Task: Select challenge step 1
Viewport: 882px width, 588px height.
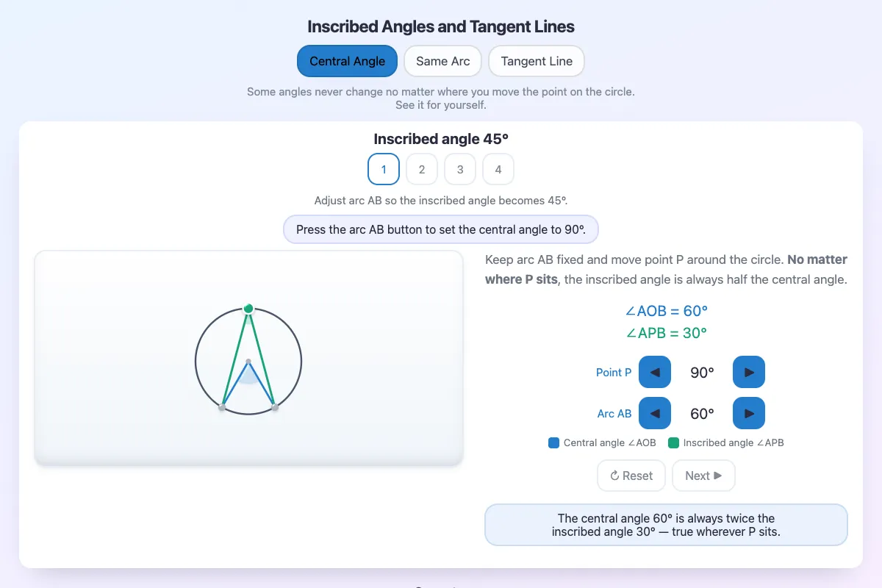Action: [x=384, y=169]
